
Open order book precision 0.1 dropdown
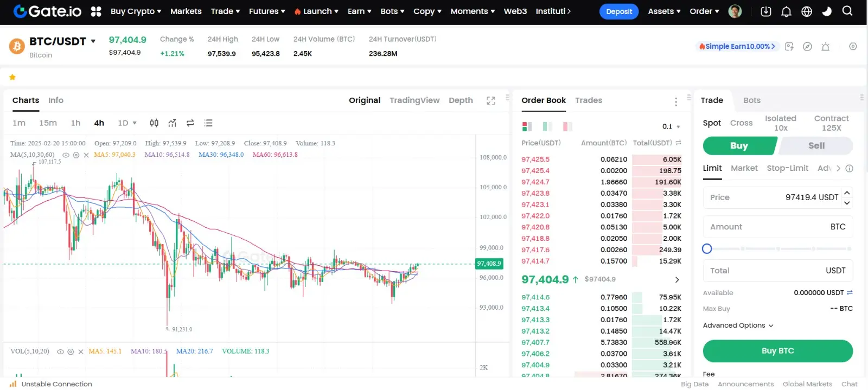tap(671, 126)
